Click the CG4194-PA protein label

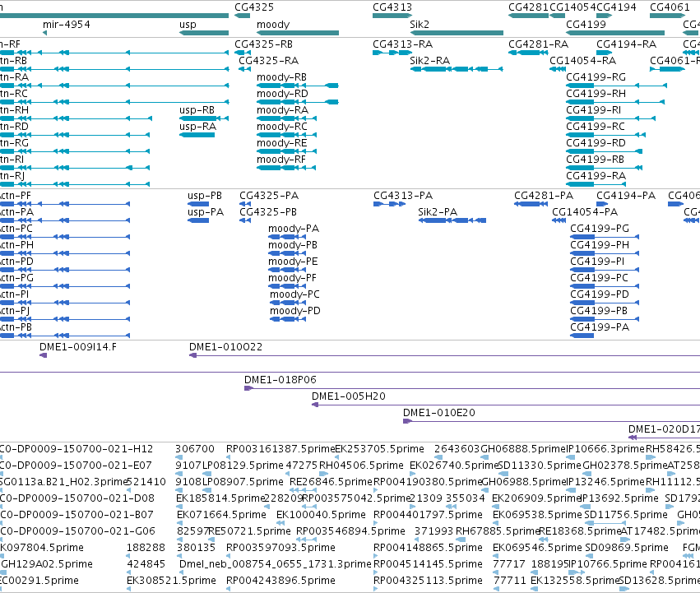[626, 196]
